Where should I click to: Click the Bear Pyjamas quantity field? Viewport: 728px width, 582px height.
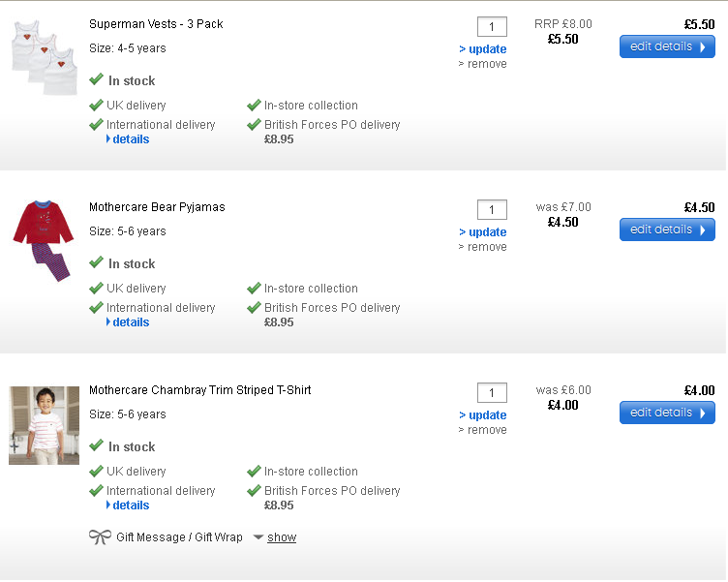[x=492, y=210]
